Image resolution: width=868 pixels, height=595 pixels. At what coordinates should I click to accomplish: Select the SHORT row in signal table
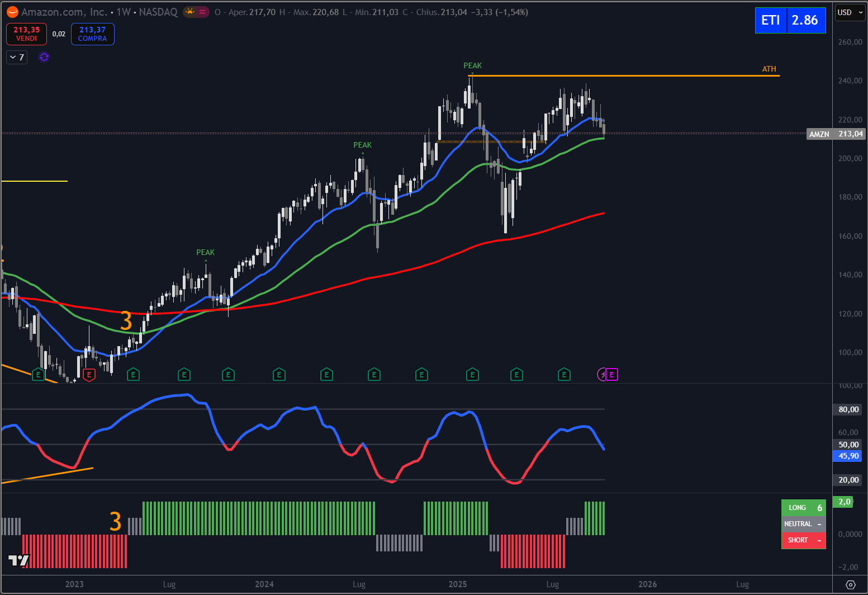803,540
